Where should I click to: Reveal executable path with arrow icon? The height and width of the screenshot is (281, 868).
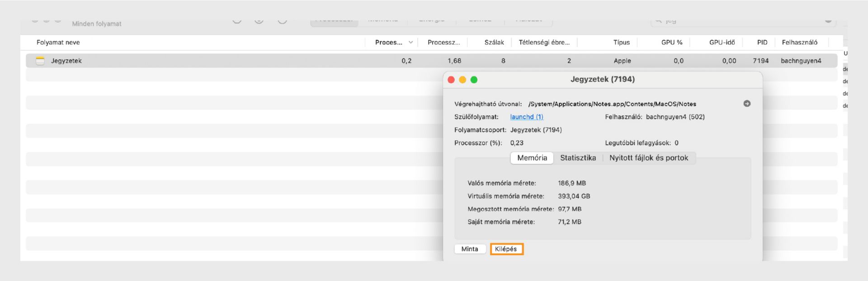tap(747, 104)
